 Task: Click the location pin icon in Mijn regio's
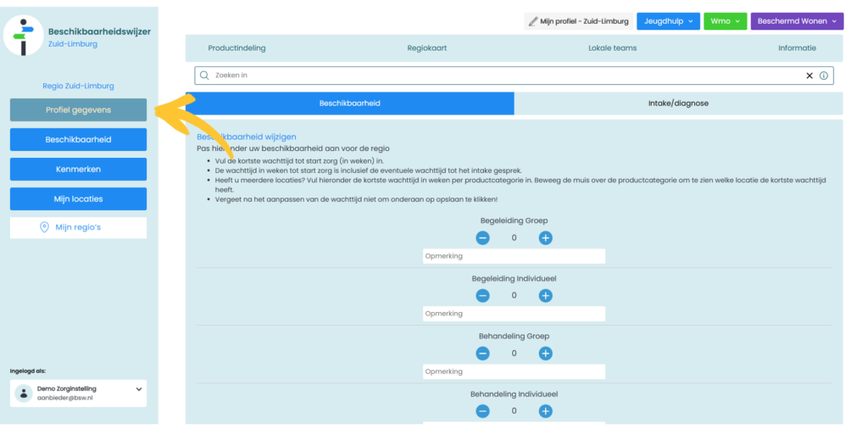point(45,227)
